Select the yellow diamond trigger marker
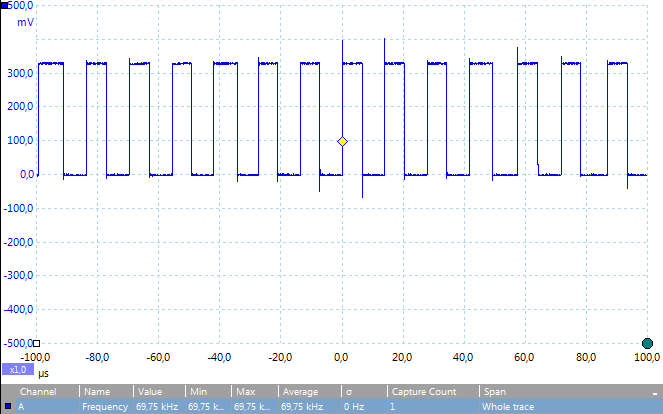Viewport: 663px width, 414px height. click(x=342, y=142)
